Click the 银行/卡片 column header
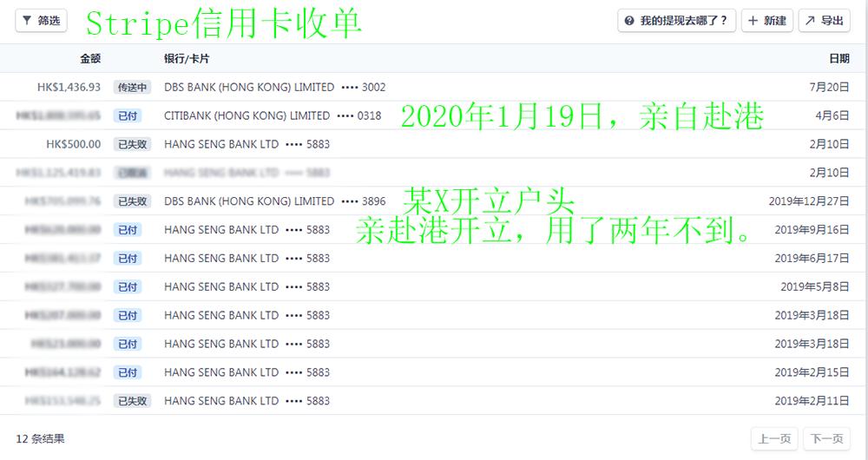 187,59
